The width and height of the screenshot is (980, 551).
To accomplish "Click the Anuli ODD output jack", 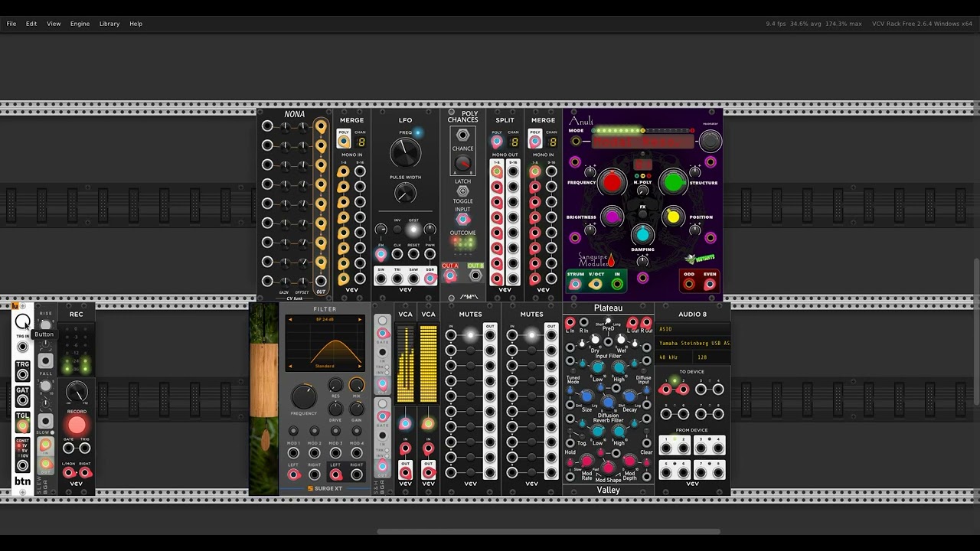I will (x=689, y=285).
